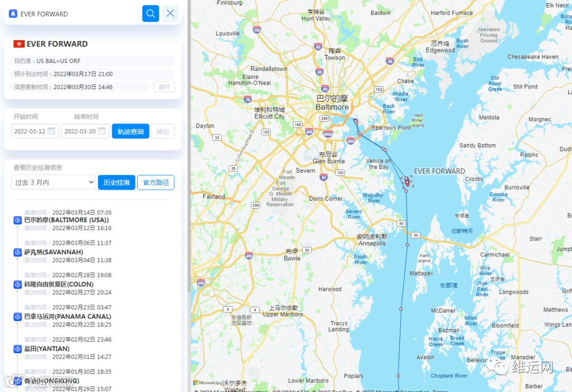
Task: Click the 轨迹查询 track query button
Action: (131, 131)
